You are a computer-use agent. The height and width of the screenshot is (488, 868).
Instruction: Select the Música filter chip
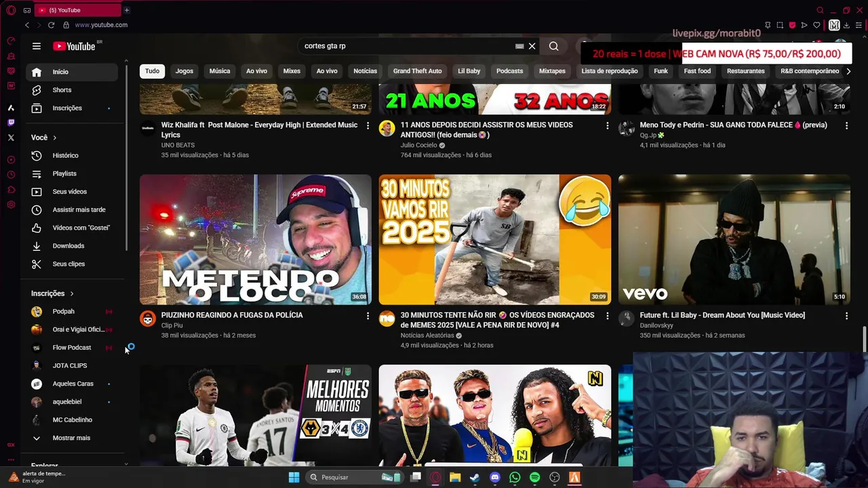click(x=220, y=71)
